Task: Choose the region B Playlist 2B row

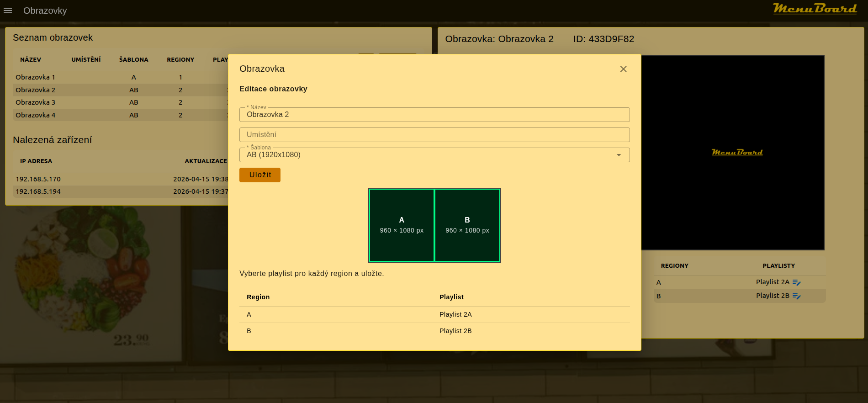Action: (434, 331)
